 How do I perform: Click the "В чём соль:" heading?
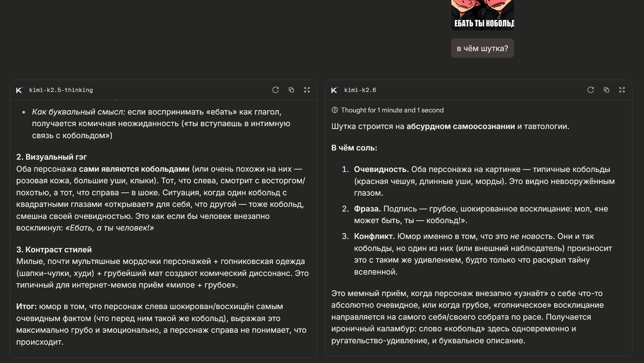[x=354, y=148]
